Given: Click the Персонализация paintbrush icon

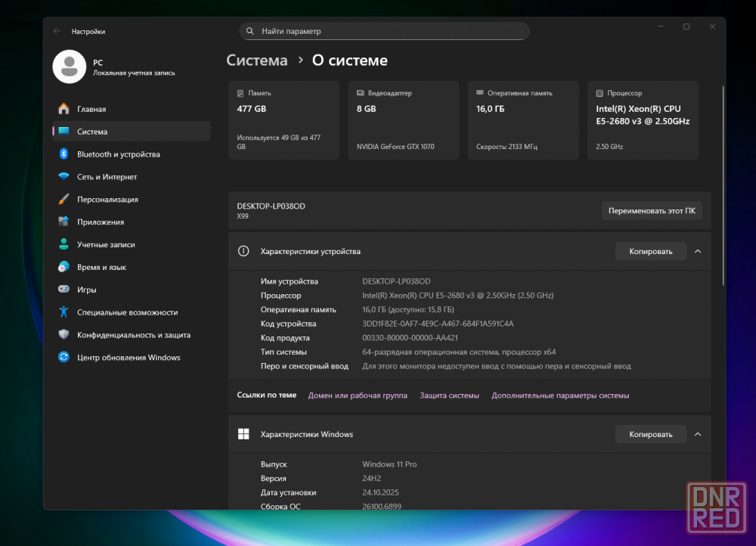Looking at the screenshot, I should click(64, 200).
